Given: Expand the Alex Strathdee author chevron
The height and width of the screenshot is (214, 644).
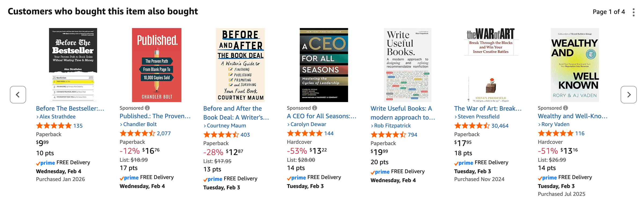Looking at the screenshot, I should tap(38, 117).
